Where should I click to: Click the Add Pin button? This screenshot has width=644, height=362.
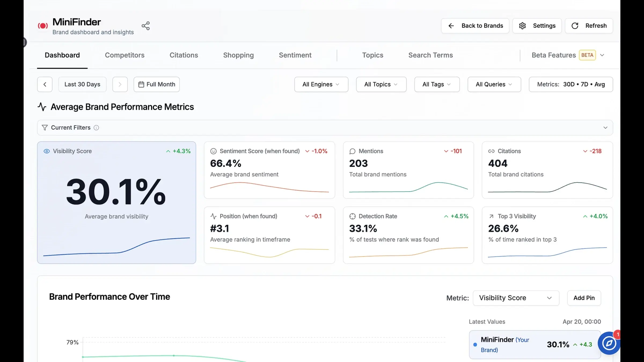(x=584, y=298)
